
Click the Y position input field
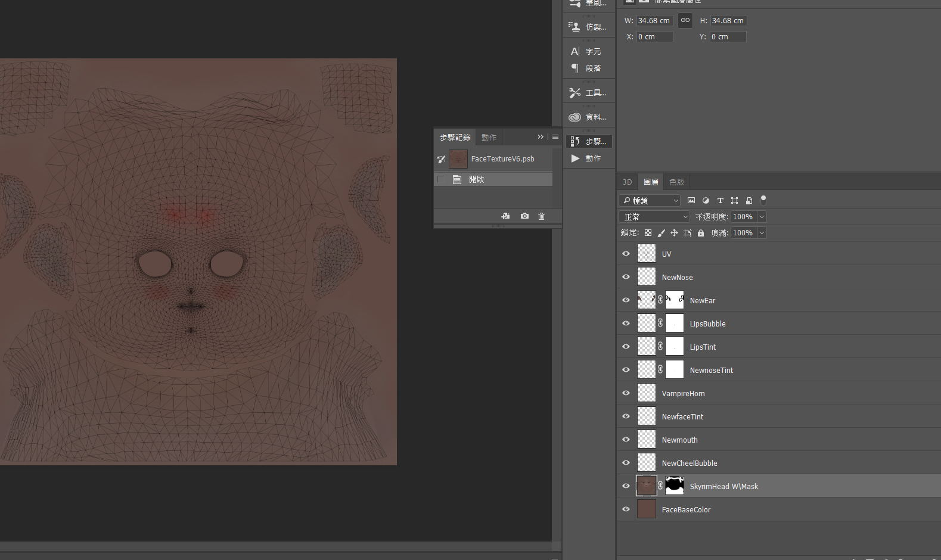tap(728, 36)
